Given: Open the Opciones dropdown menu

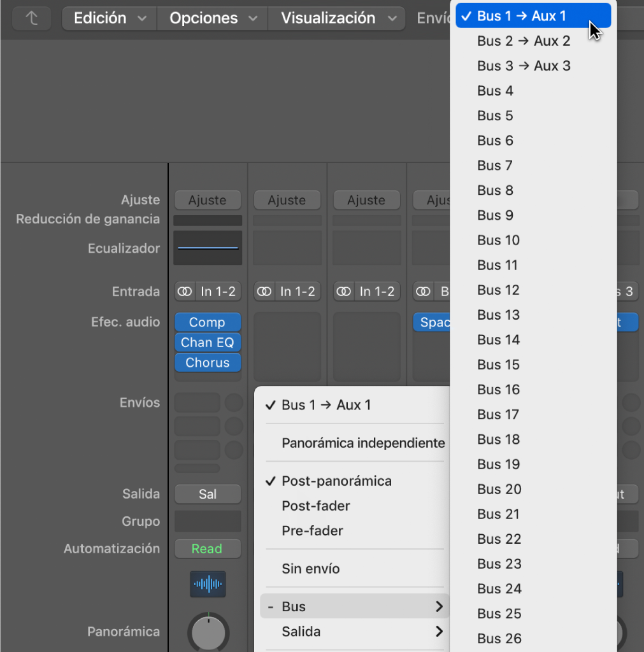Looking at the screenshot, I should pos(213,18).
